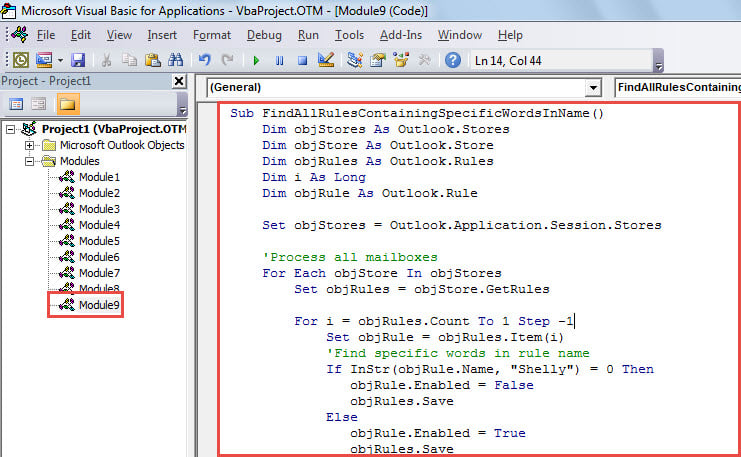The width and height of the screenshot is (741, 457).
Task: Open the Project Explorer icon
Action: pyautogui.click(x=354, y=60)
